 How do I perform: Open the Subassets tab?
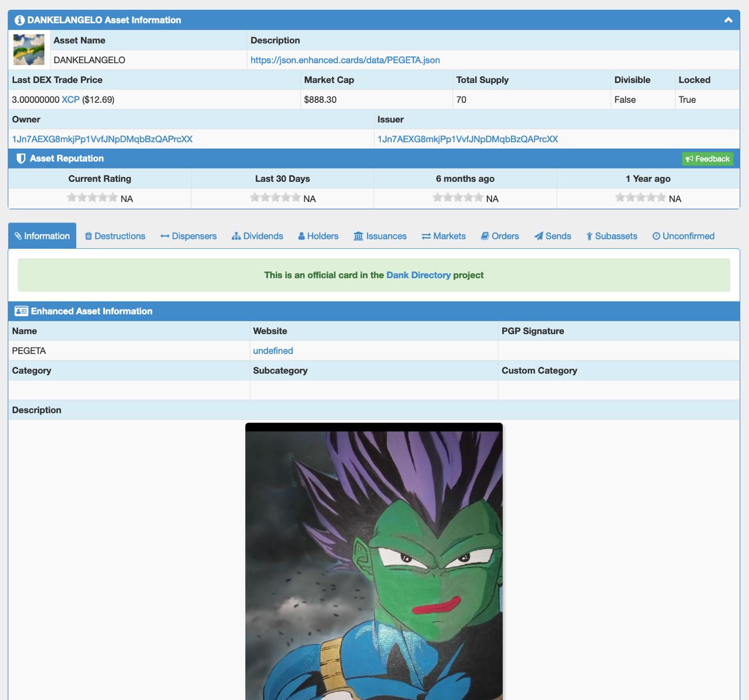click(x=612, y=236)
